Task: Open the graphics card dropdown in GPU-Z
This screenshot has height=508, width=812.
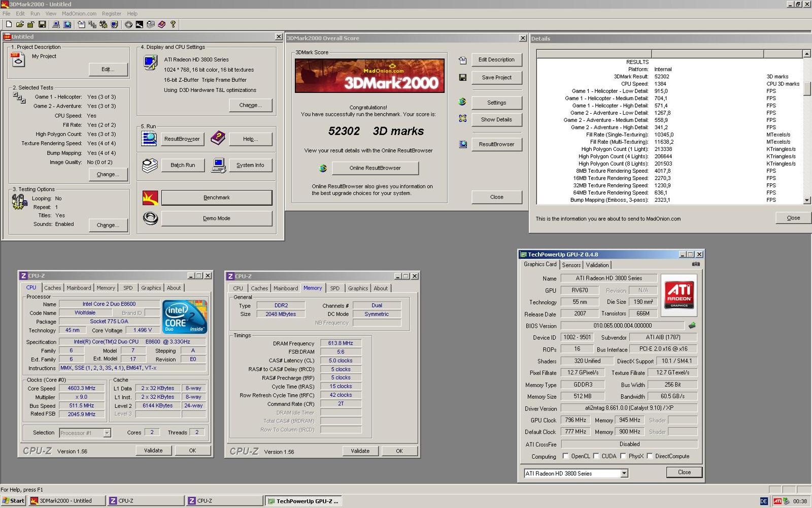Action: coord(624,473)
